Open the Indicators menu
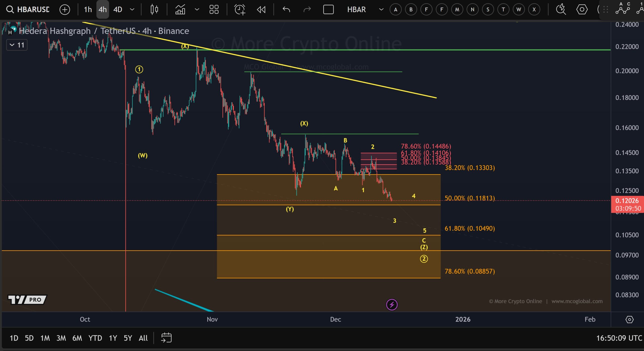644x351 pixels. (180, 10)
